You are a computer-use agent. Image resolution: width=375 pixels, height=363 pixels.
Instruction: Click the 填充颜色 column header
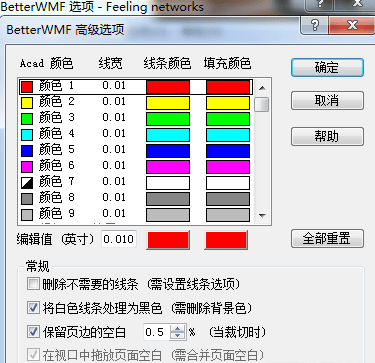pos(227,63)
